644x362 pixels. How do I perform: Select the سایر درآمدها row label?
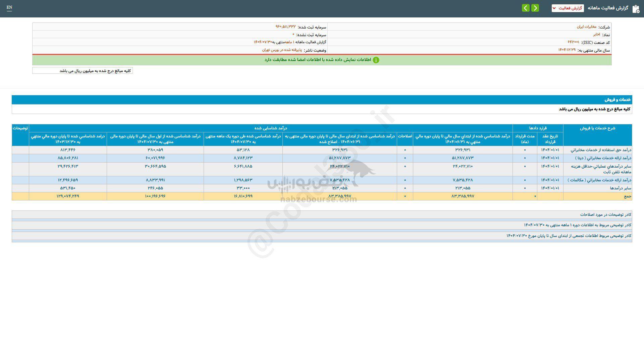coord(621,188)
